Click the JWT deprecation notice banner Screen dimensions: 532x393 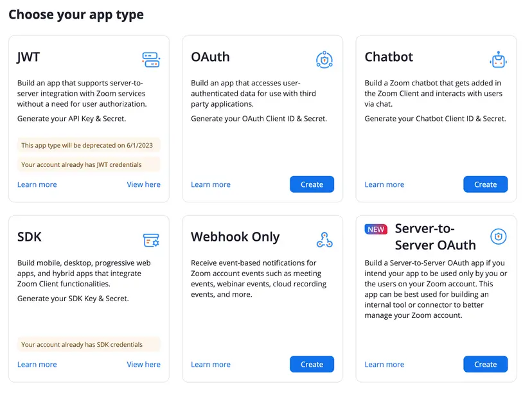click(x=88, y=145)
